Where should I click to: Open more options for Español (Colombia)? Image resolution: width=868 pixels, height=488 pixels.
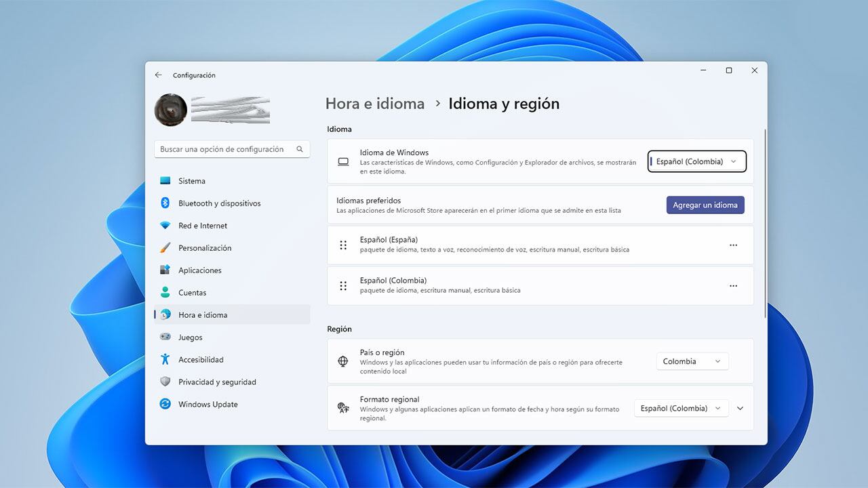pos(733,285)
